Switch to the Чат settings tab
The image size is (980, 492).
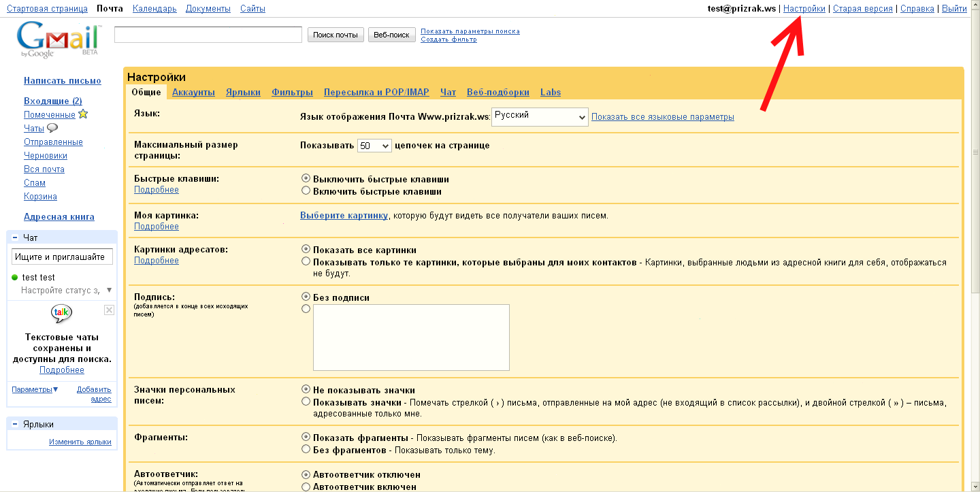coord(448,92)
